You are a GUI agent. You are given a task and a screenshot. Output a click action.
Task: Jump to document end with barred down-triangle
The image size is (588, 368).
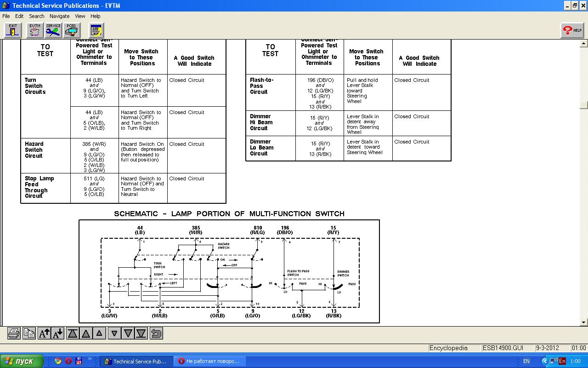141,333
